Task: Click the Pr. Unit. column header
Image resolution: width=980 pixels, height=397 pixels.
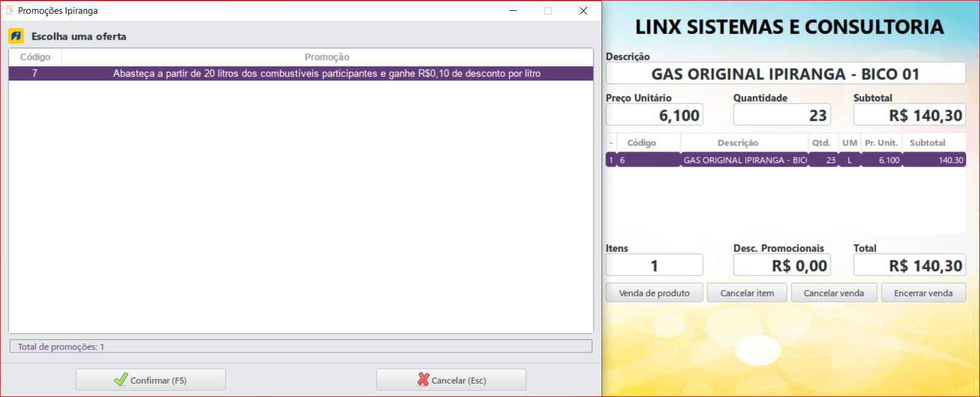Action: (x=881, y=143)
